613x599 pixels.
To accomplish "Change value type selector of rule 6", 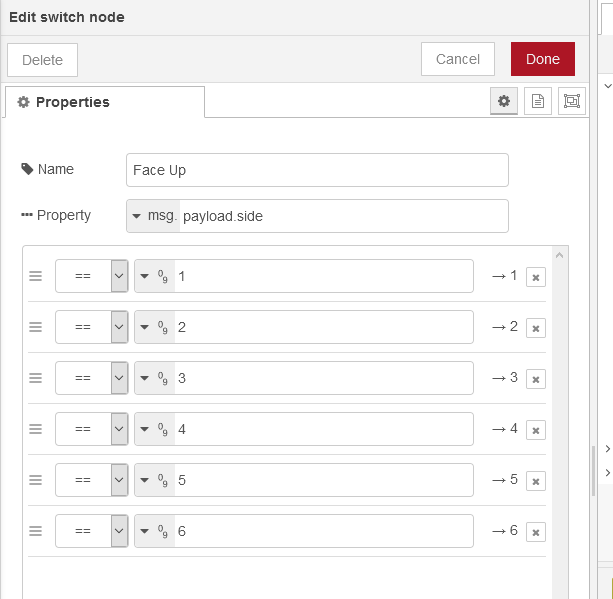I will pos(155,531).
